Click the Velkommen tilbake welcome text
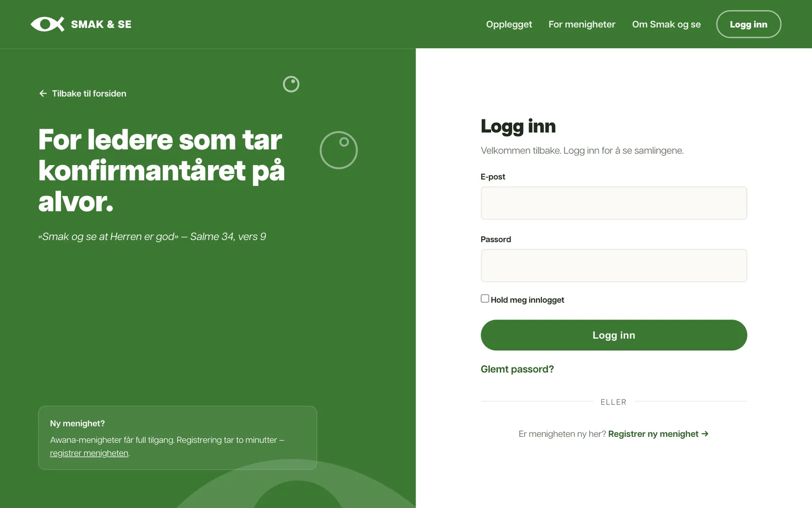This screenshot has width=812, height=508. (582, 150)
